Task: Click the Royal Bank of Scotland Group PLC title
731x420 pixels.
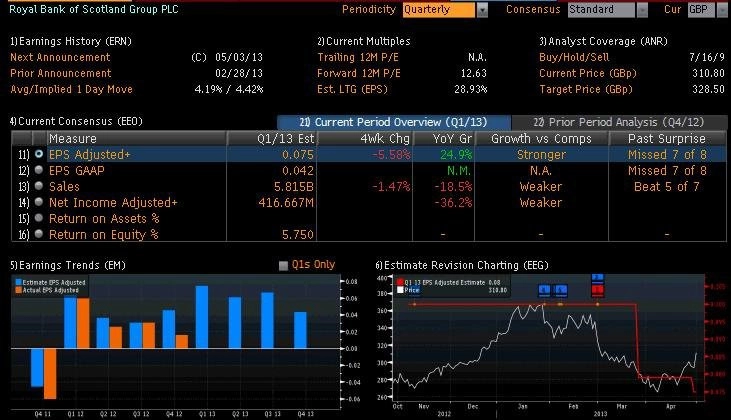Action: (94, 9)
